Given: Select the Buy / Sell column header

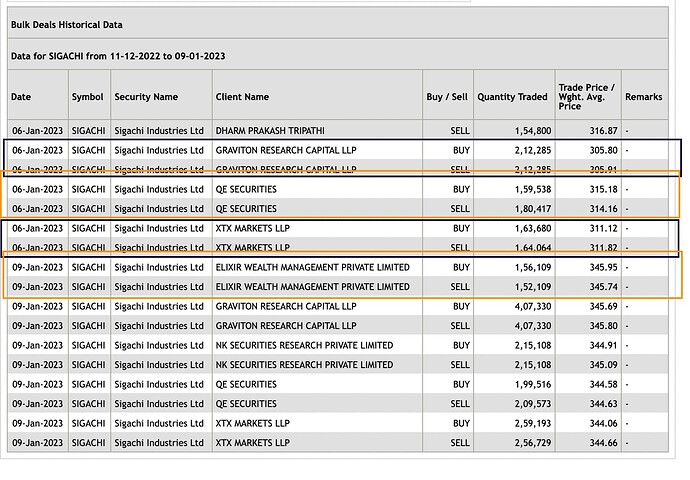Looking at the screenshot, I should click(x=447, y=97).
